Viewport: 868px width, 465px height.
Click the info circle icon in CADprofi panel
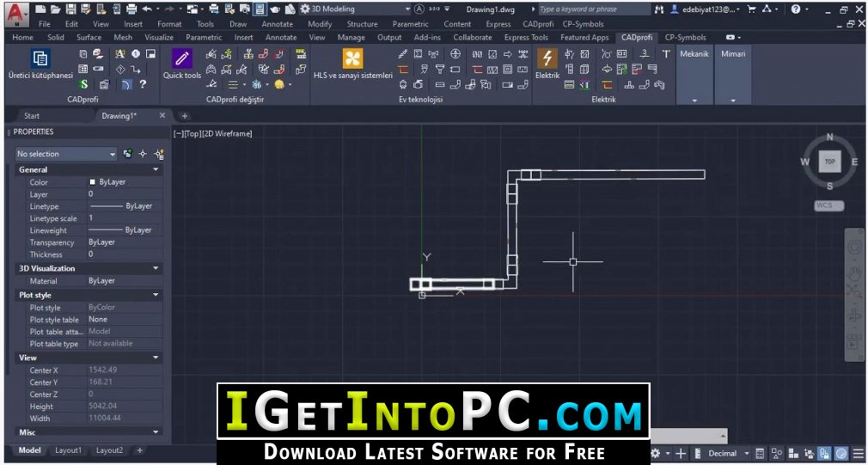point(136,53)
